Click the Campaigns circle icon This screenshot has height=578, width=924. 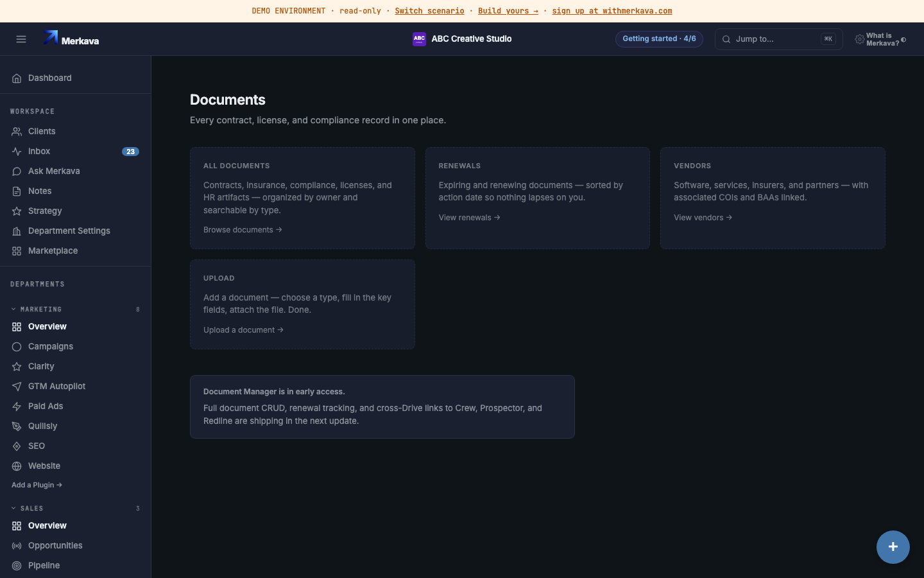click(x=17, y=347)
